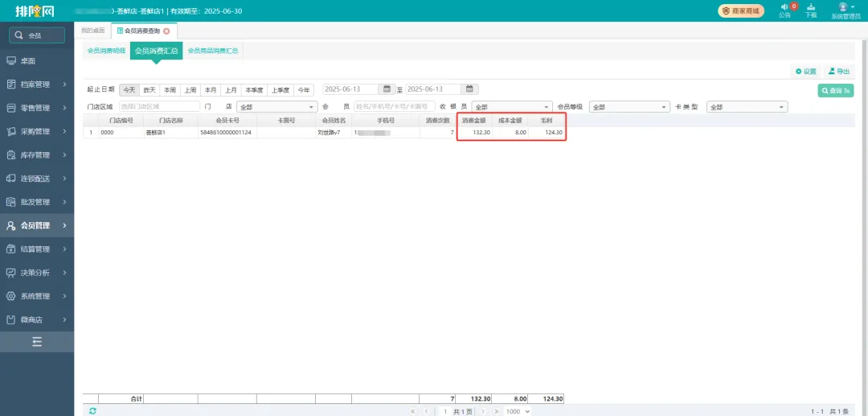Open the 会员管理 sidebar menu
Screen dimensions: 868x416
click(37, 225)
